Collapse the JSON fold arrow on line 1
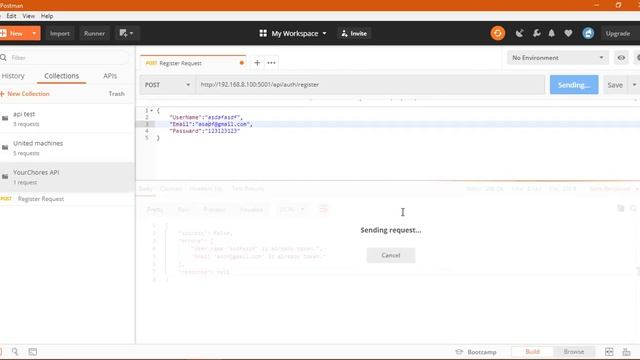 (152, 111)
